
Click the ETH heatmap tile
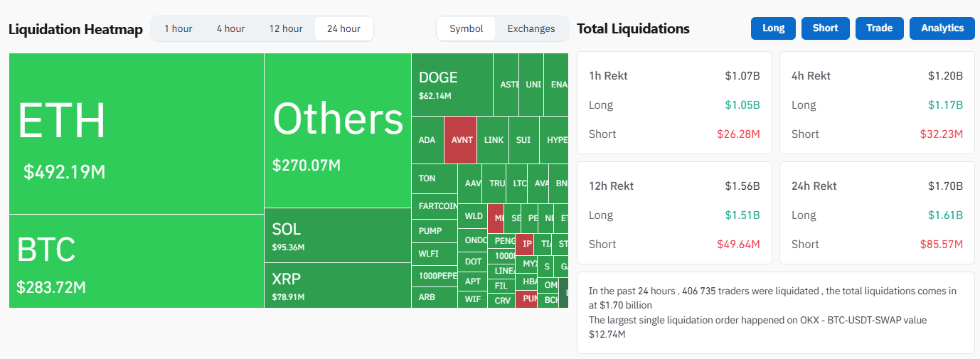pos(137,134)
